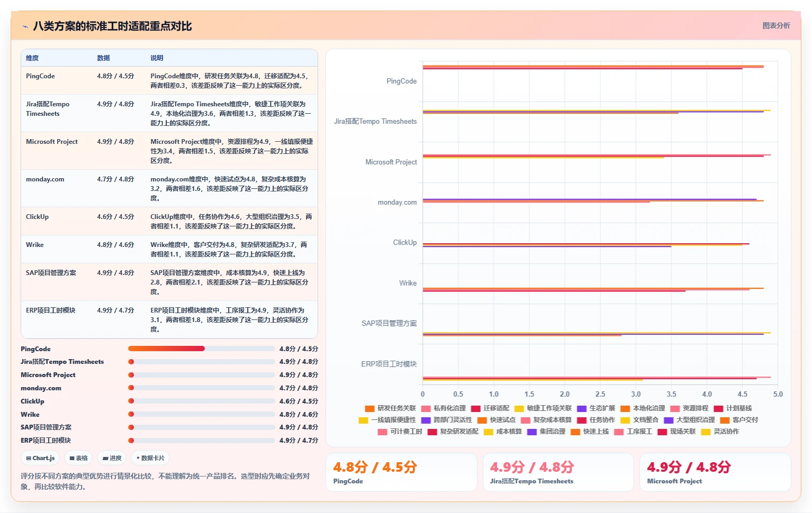Click the 成本核算 legend entry
Screen dimensions: 812x513
click(503, 432)
